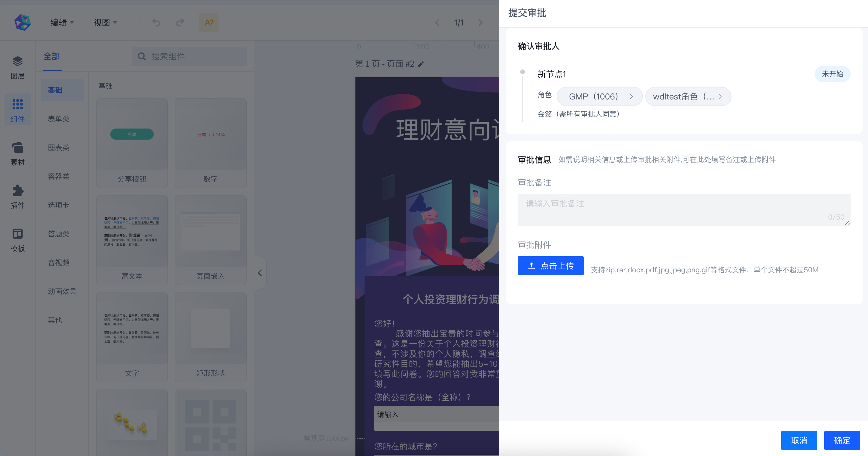Image resolution: width=868 pixels, height=456 pixels.
Task: Click the undo arrow in toolbar
Action: pos(156,22)
